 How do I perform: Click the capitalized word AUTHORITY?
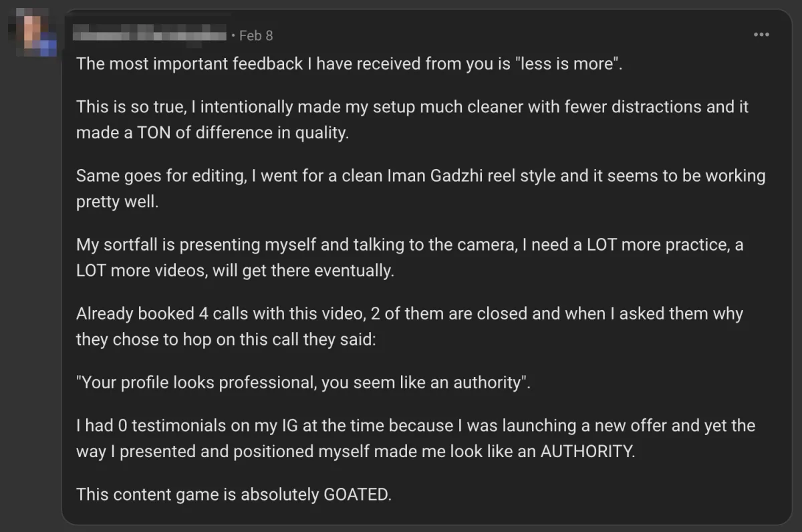[x=586, y=452]
